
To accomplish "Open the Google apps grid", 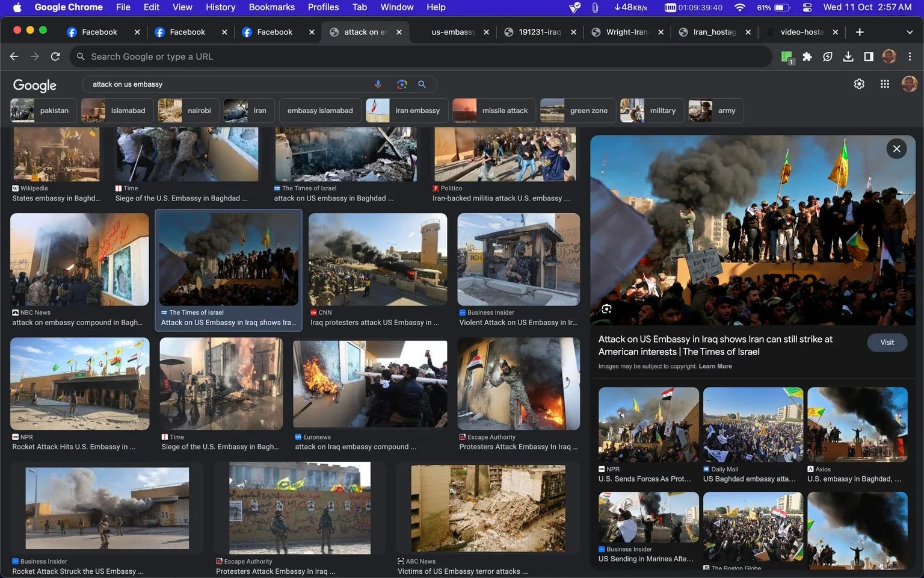I will pos(885,84).
